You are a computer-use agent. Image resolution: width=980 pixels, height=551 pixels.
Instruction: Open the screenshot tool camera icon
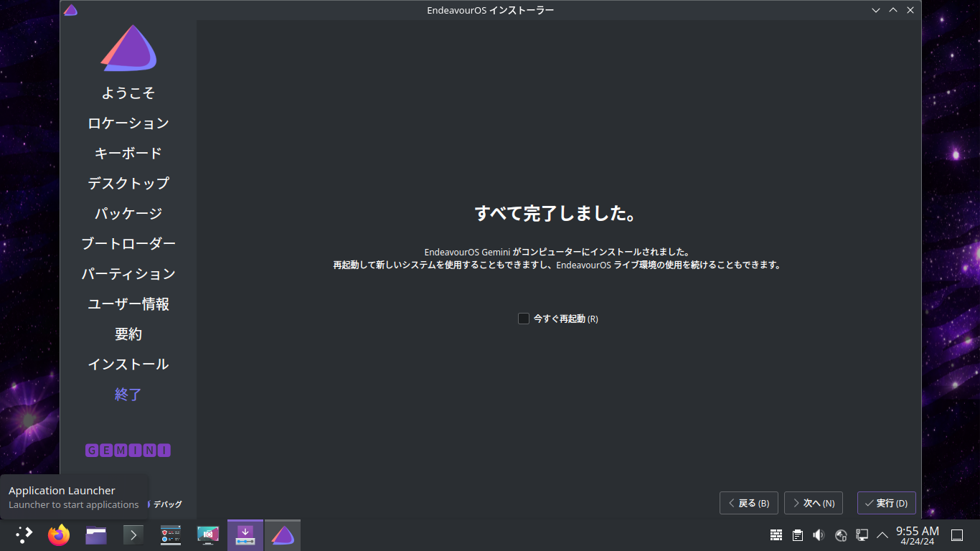pos(208,534)
